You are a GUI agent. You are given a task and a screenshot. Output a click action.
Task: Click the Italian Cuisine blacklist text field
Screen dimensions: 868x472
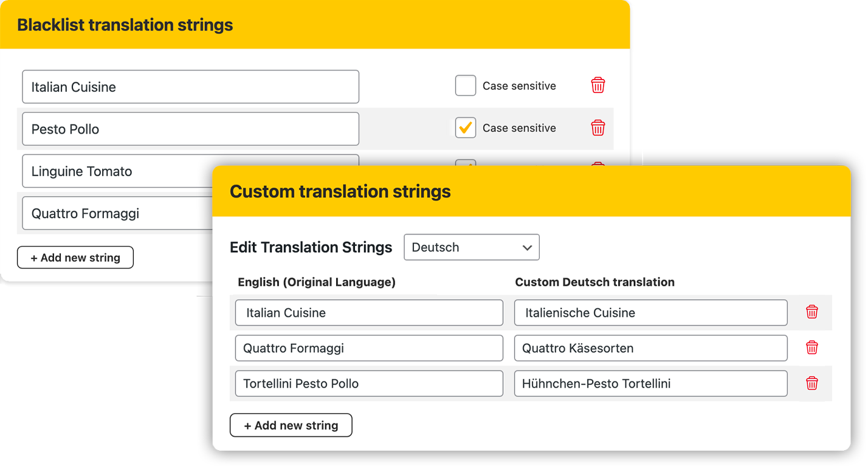click(190, 87)
